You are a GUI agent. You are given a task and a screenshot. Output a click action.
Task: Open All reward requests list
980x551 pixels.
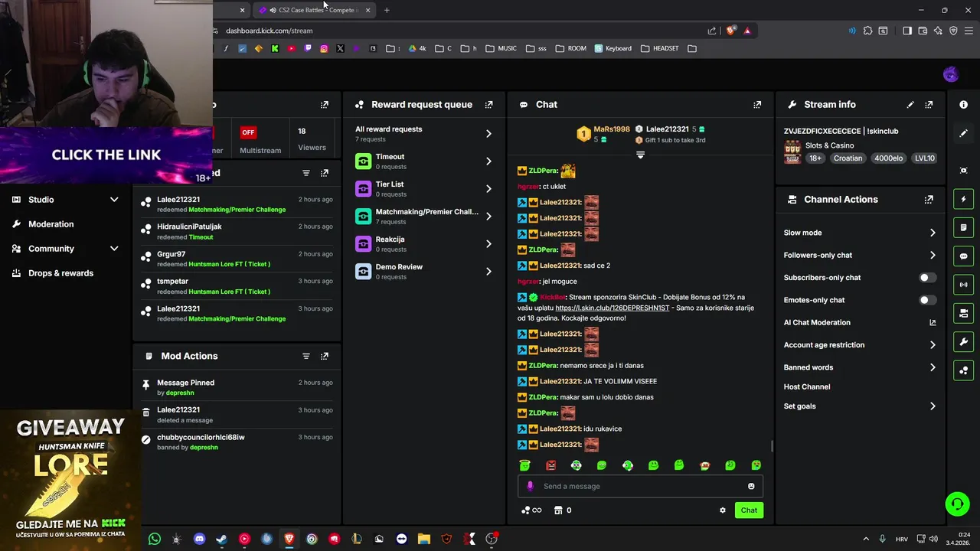pyautogui.click(x=423, y=134)
